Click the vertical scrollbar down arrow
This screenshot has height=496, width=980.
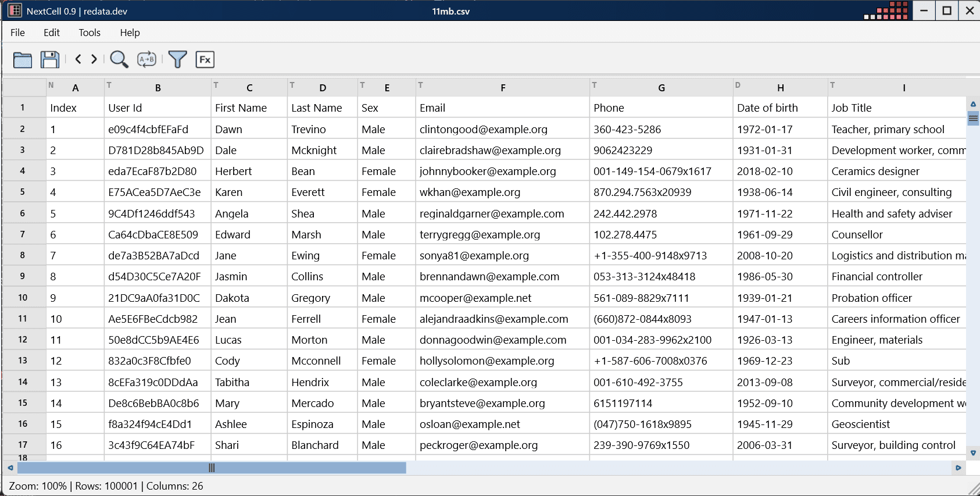pyautogui.click(x=973, y=452)
